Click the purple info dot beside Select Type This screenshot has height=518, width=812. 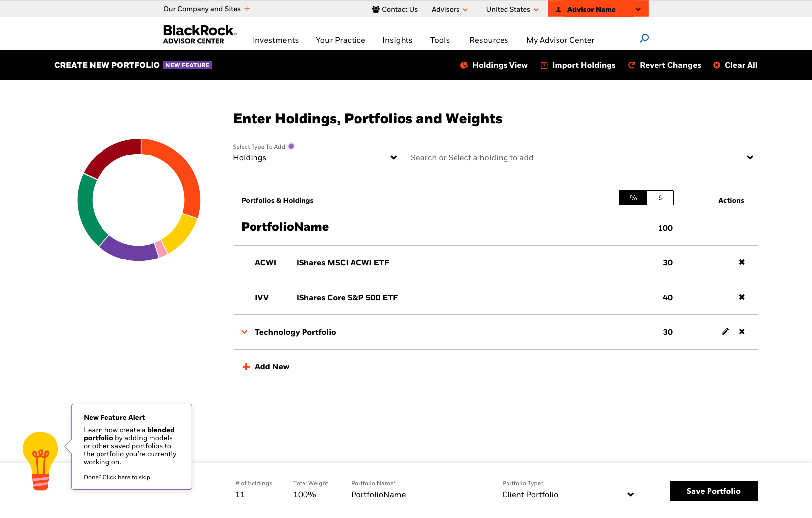pos(291,146)
